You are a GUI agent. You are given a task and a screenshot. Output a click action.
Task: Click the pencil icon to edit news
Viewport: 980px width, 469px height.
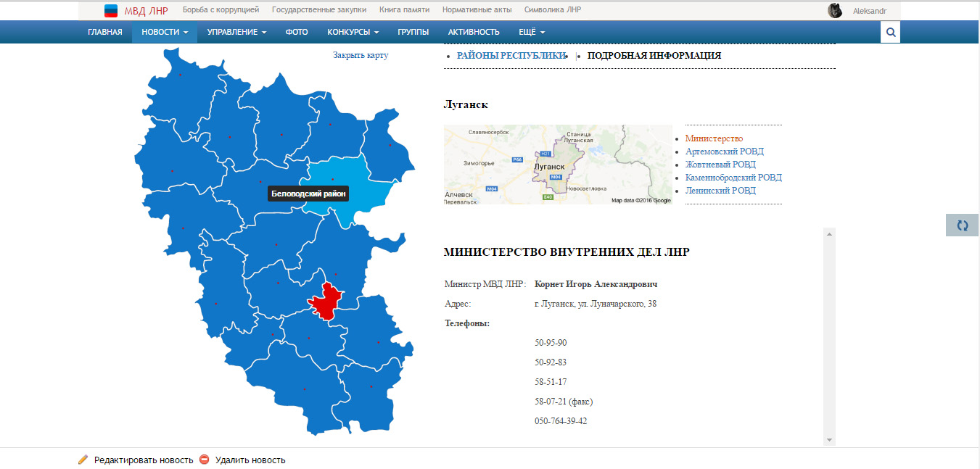(83, 460)
